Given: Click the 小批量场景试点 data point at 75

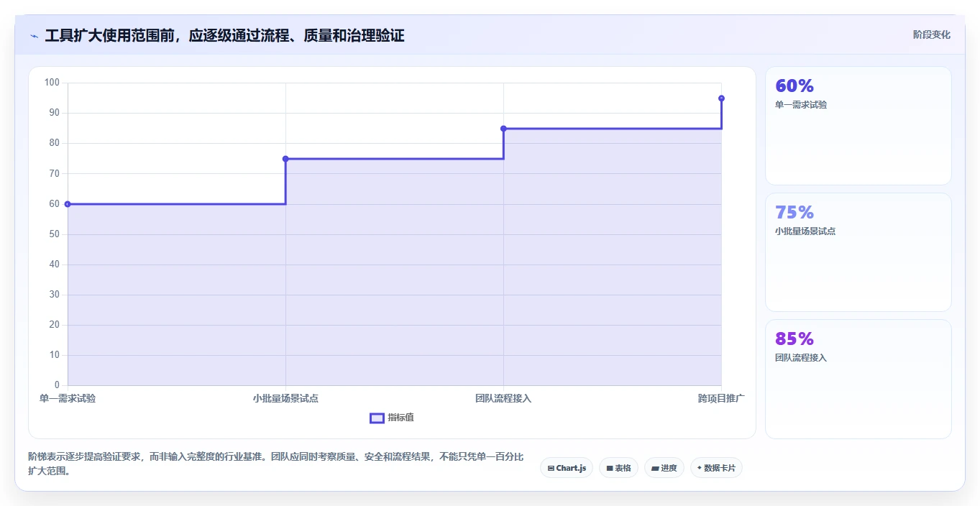Looking at the screenshot, I should [285, 159].
